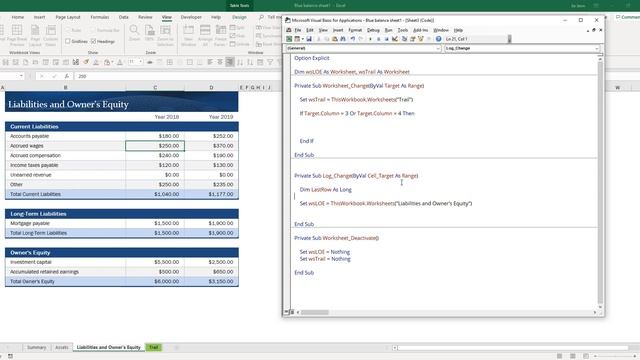
Task: Open the font size dropdown showing 11
Action: (141, 62)
